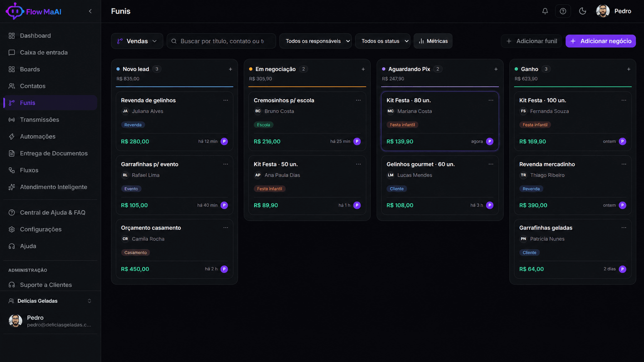
Task: Toggle dark mode moon icon
Action: tap(582, 11)
